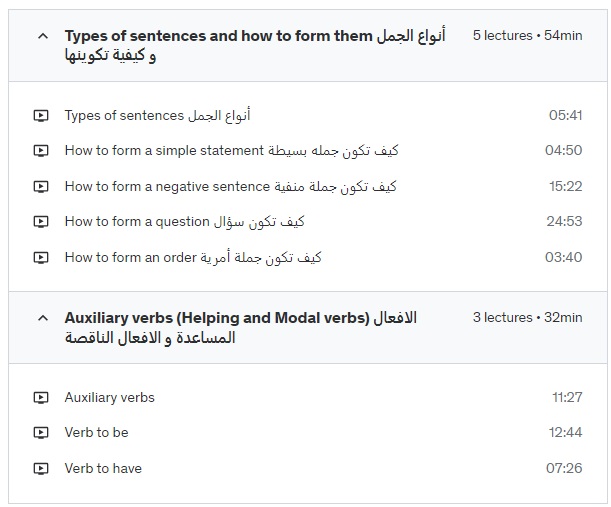Open lecture How to form a negative sentence
611x507 pixels.
point(231,186)
